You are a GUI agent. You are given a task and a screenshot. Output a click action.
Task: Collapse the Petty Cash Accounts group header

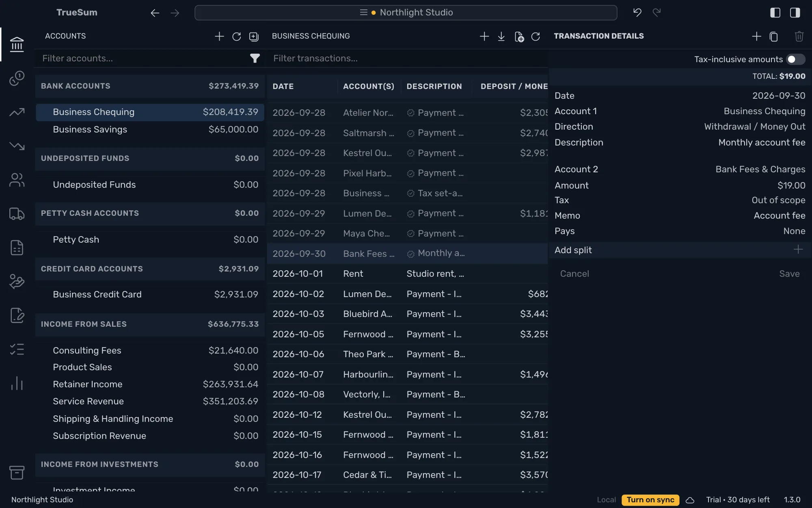coord(150,213)
